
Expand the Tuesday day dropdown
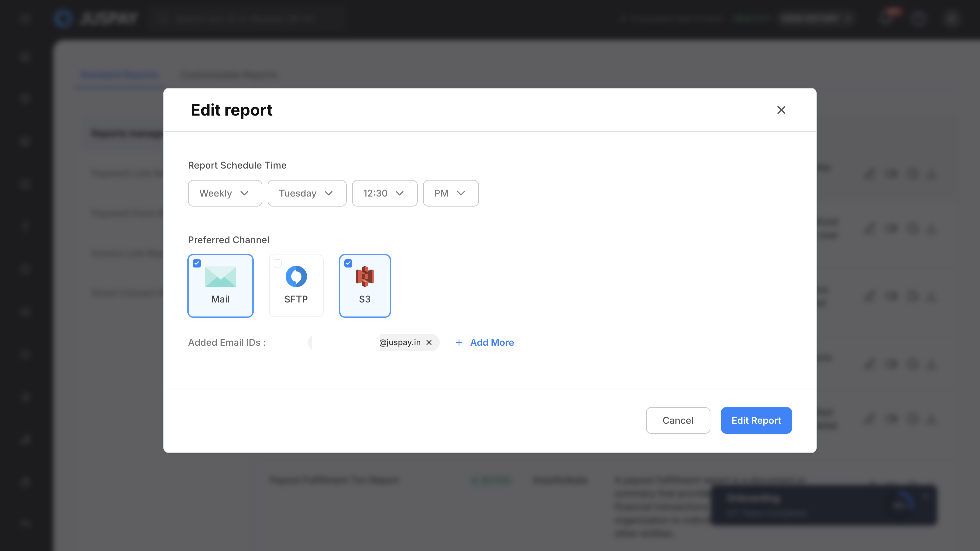pyautogui.click(x=307, y=193)
